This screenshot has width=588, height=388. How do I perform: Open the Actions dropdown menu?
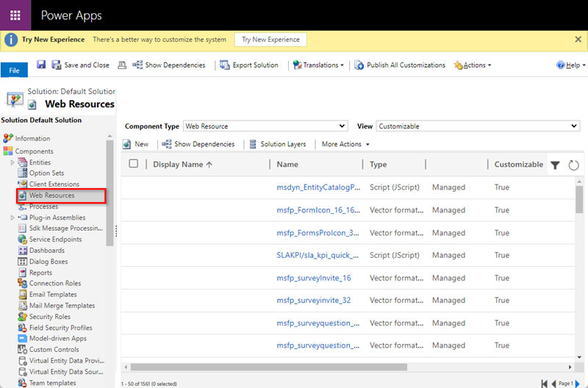point(472,65)
